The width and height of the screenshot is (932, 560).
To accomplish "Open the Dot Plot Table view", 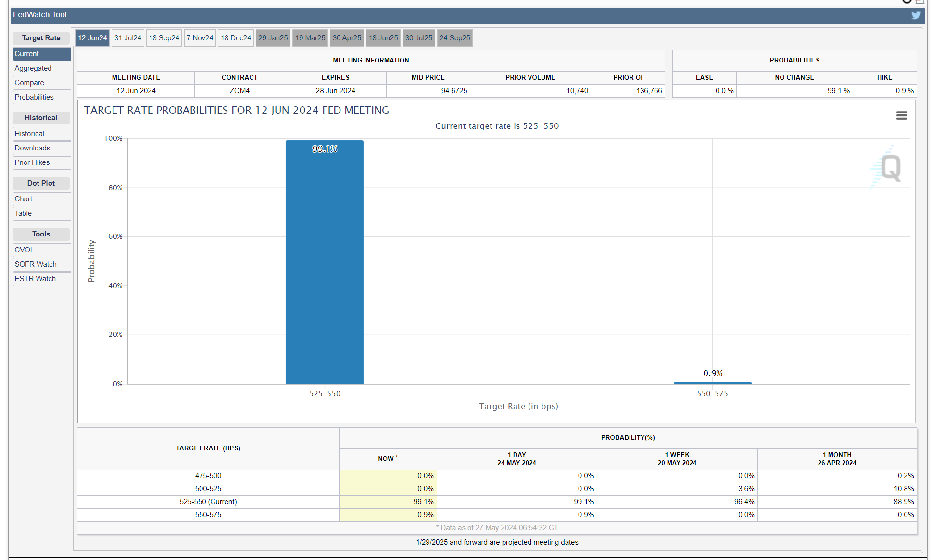I will click(23, 213).
